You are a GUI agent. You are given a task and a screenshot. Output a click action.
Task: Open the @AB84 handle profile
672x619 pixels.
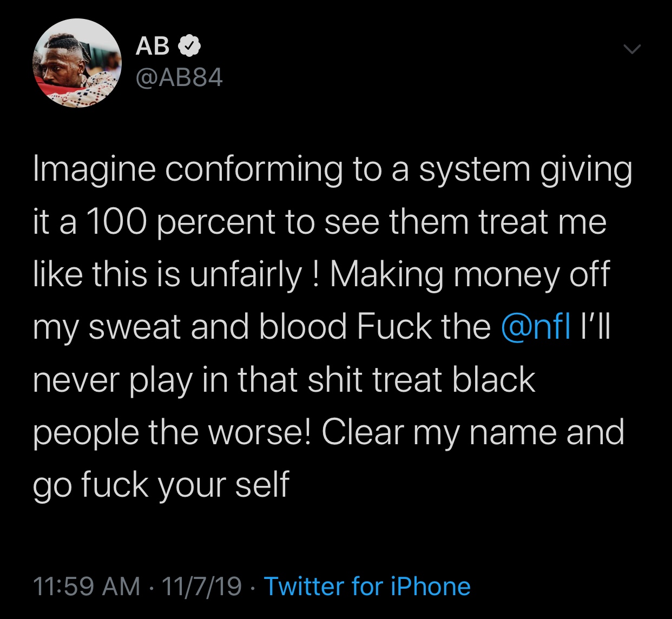coord(179,78)
